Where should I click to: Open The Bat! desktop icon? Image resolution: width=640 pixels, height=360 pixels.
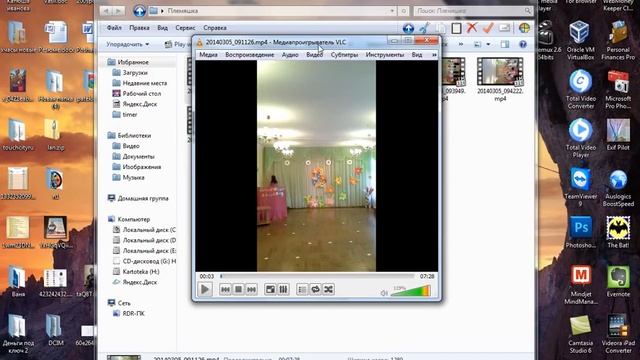[618, 233]
